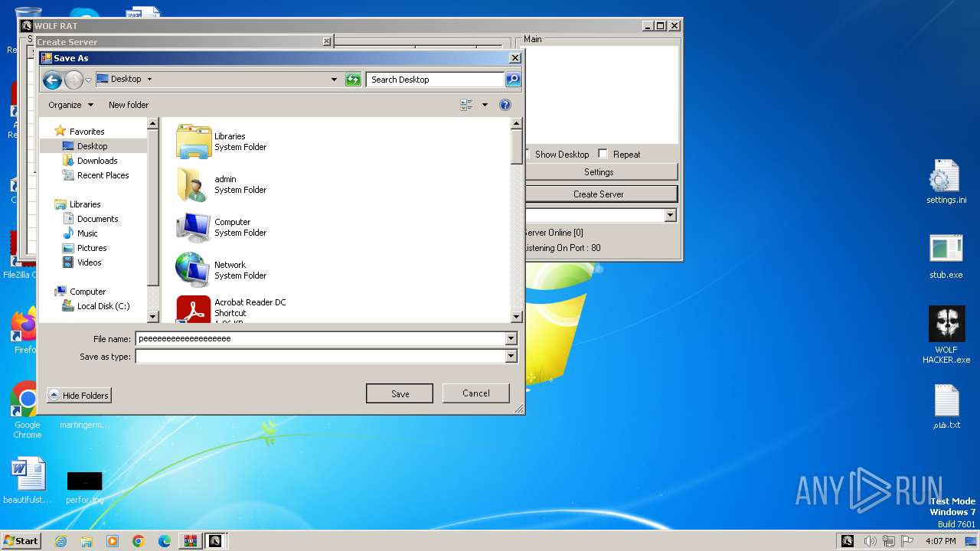
Task: Change the view with the views icon
Action: (x=466, y=105)
